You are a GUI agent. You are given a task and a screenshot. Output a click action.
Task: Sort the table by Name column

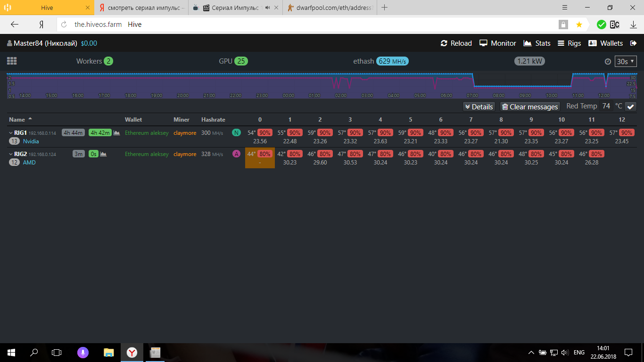tap(18, 120)
